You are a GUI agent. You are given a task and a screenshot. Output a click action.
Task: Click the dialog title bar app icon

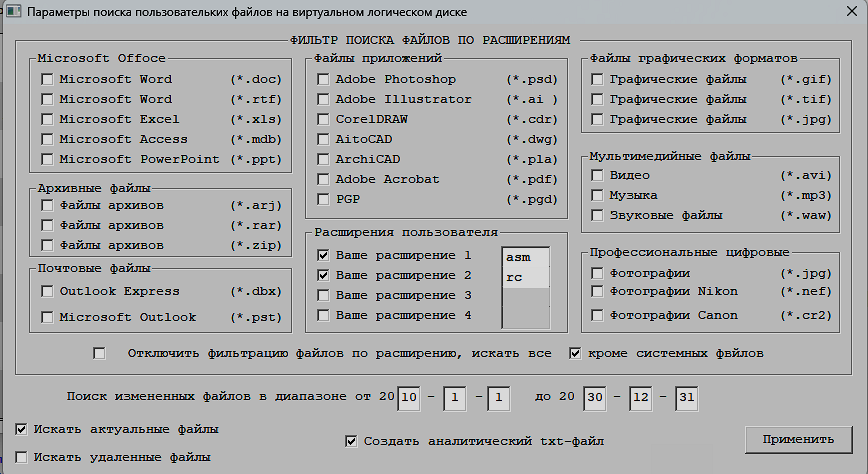[x=13, y=11]
